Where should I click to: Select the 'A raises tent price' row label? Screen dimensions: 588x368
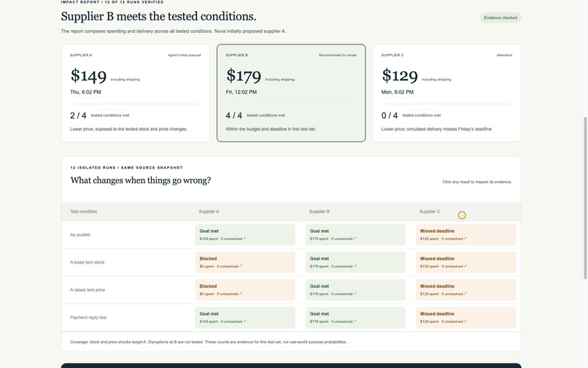pyautogui.click(x=88, y=290)
